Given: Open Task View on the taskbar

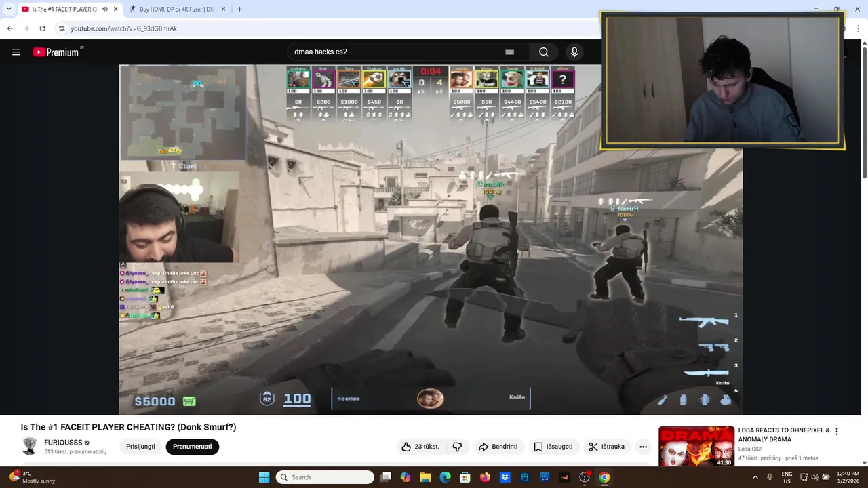Looking at the screenshot, I should pyautogui.click(x=386, y=477).
